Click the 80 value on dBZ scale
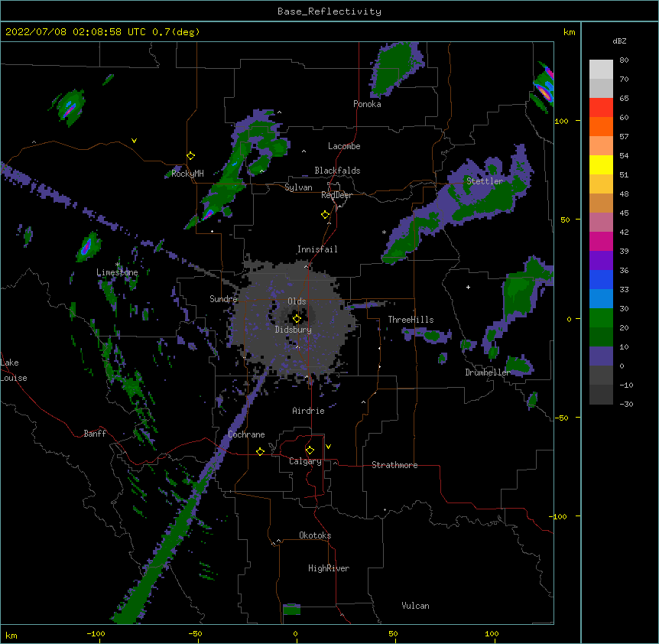This screenshot has width=659, height=644. (624, 60)
